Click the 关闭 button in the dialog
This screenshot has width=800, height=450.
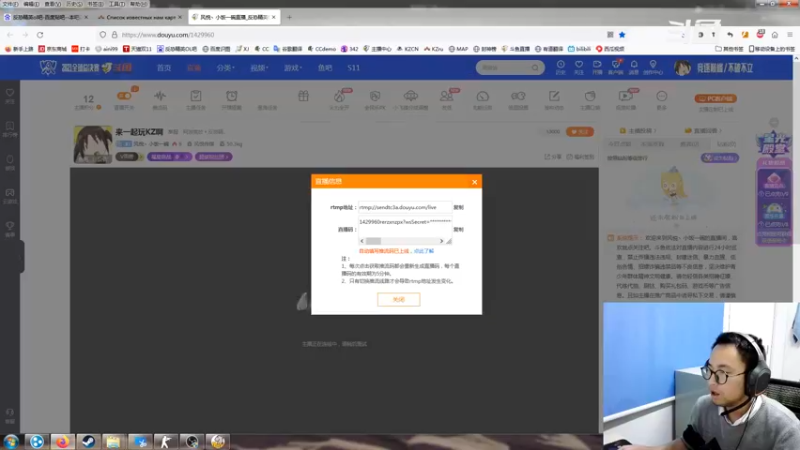(398, 299)
